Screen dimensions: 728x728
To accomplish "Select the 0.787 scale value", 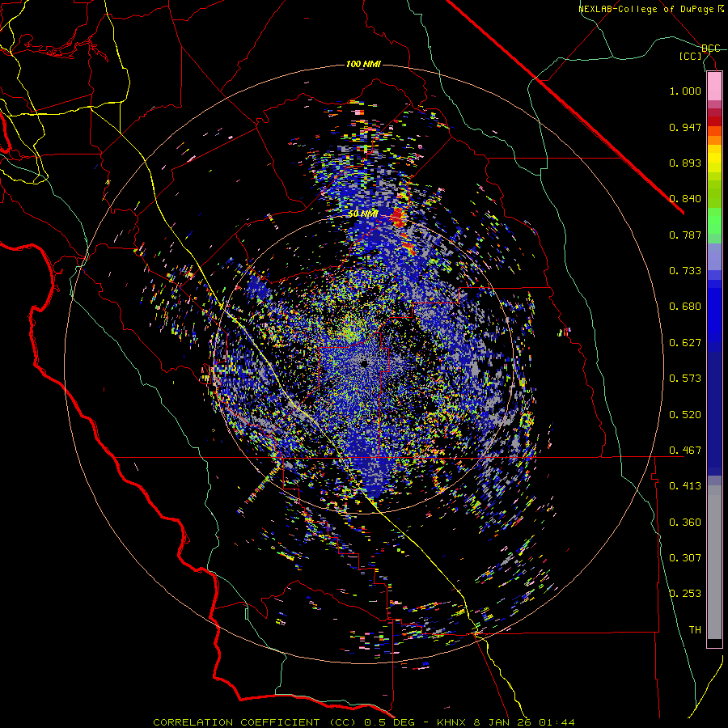I will coord(685,235).
